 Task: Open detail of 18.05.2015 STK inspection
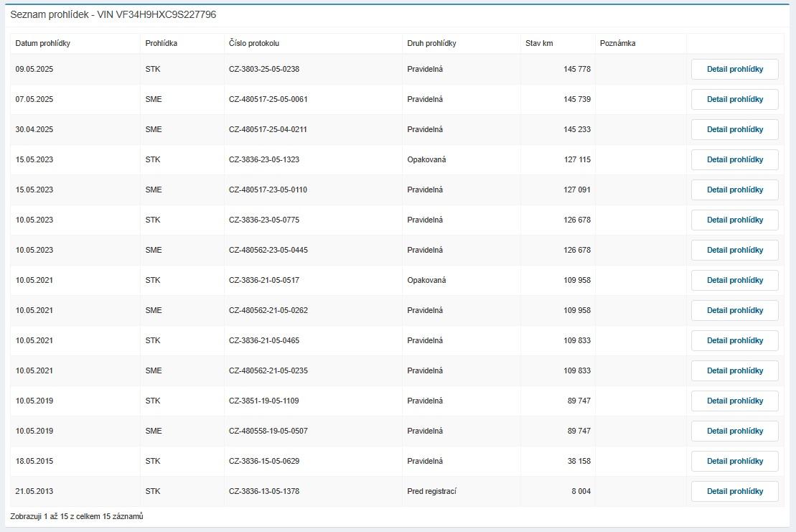734,461
